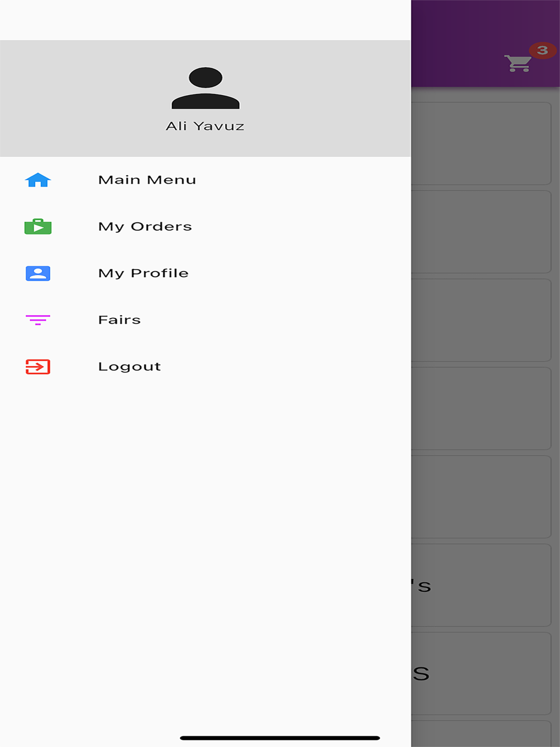560x747 pixels.
Task: Open My Orders menu item
Action: tap(205, 226)
